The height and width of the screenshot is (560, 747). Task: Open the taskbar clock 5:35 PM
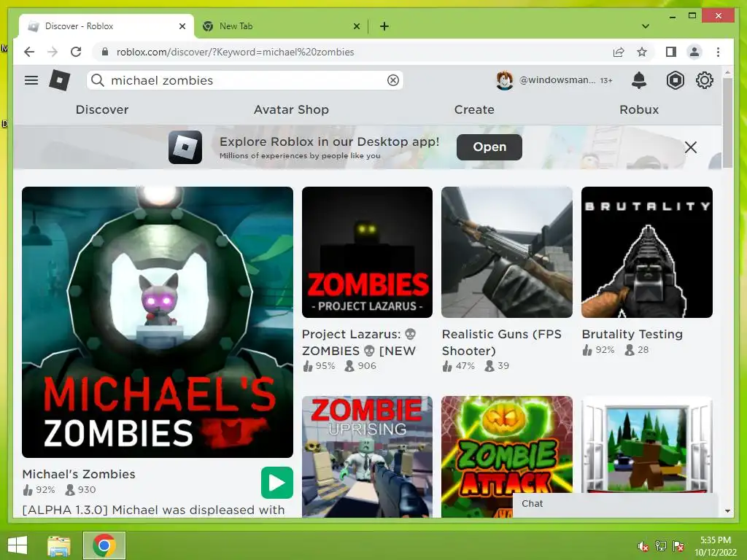(716, 546)
